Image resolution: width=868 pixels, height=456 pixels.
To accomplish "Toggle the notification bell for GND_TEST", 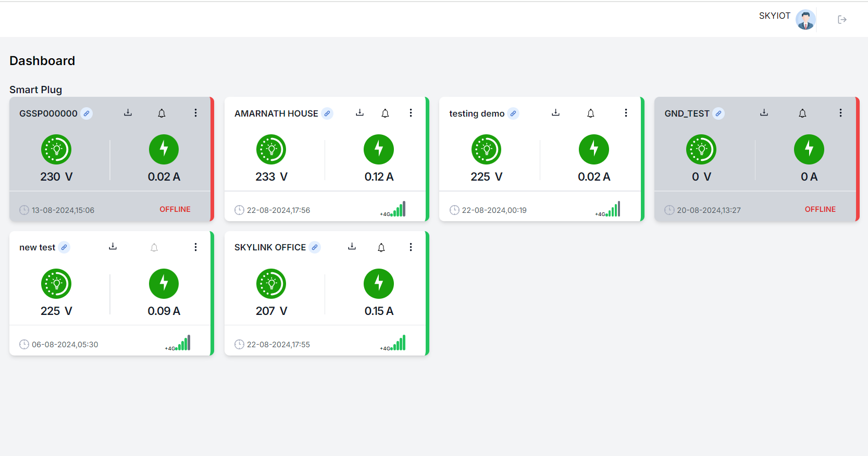I will [x=802, y=113].
